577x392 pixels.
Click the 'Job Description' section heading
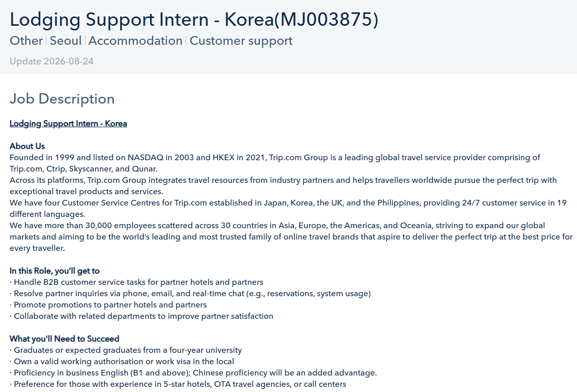[62, 99]
